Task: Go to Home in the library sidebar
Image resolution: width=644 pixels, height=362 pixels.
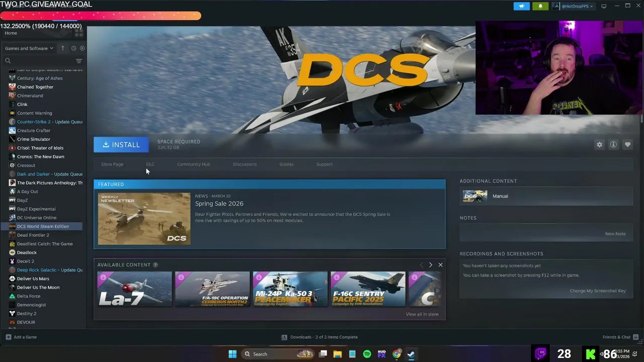Action: (x=11, y=33)
